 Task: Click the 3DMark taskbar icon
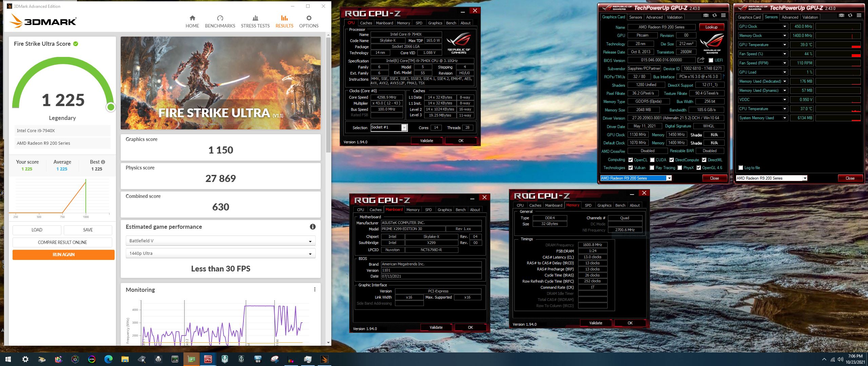click(324, 359)
